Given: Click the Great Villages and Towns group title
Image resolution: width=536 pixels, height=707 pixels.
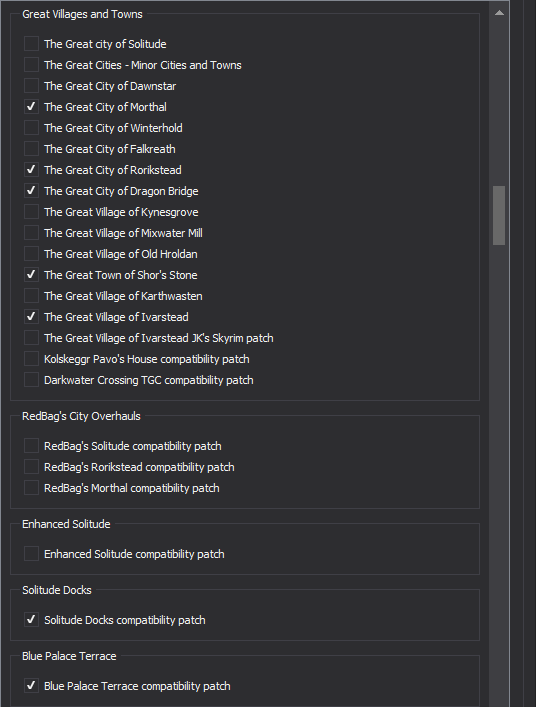Looking at the screenshot, I should tap(82, 14).
